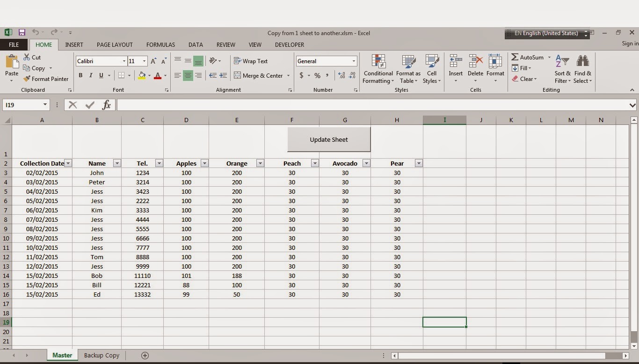
Task: Toggle Underline formatting
Action: (101, 75)
